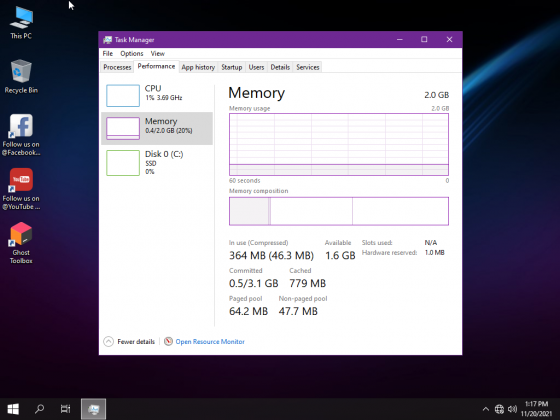
Task: Select the CPU performance graph thumbnail
Action: click(x=122, y=95)
